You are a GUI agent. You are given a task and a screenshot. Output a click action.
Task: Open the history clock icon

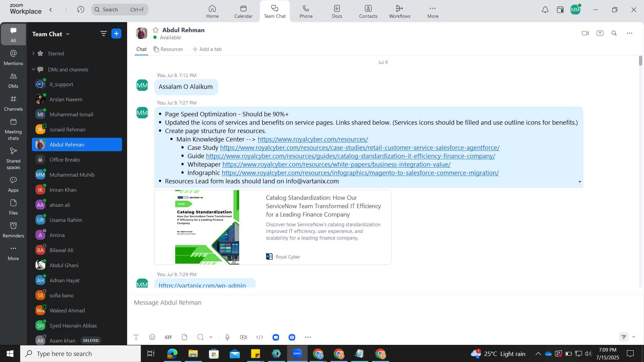(x=80, y=9)
